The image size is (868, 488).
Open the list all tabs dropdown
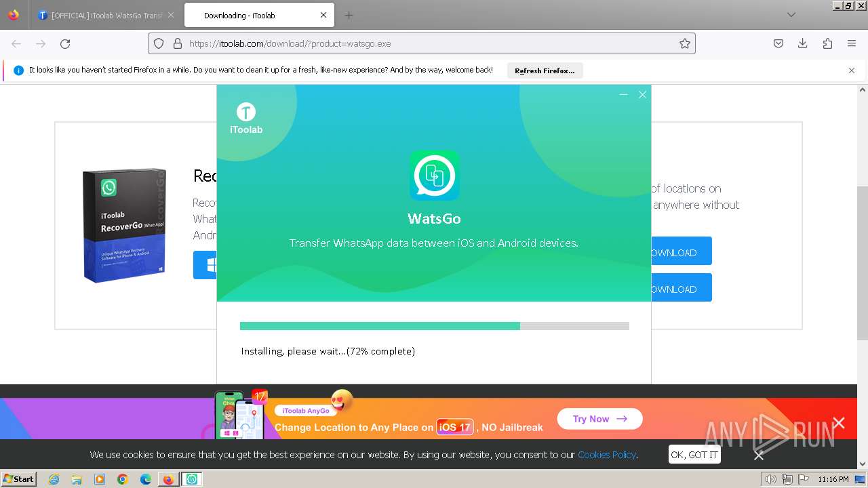click(791, 15)
